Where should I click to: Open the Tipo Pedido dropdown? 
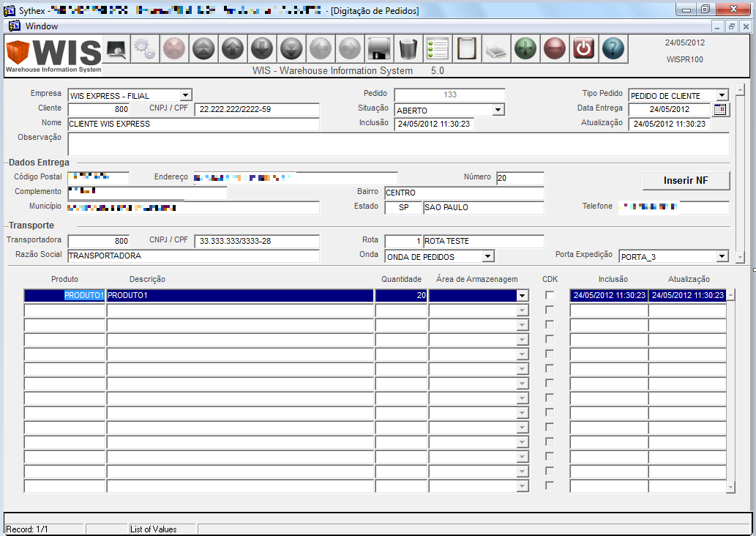click(x=722, y=94)
